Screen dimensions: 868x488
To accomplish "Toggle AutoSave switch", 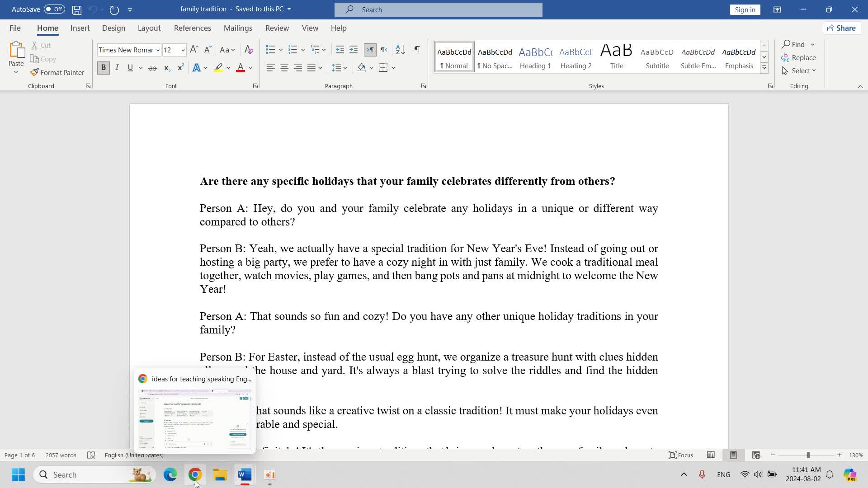I will [54, 9].
